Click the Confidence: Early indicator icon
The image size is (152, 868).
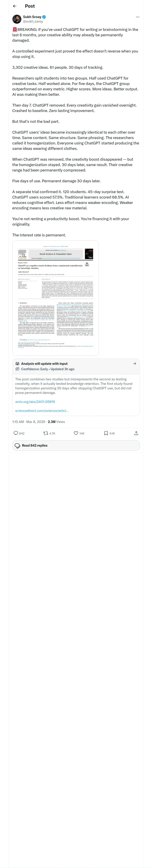pyautogui.click(x=18, y=369)
